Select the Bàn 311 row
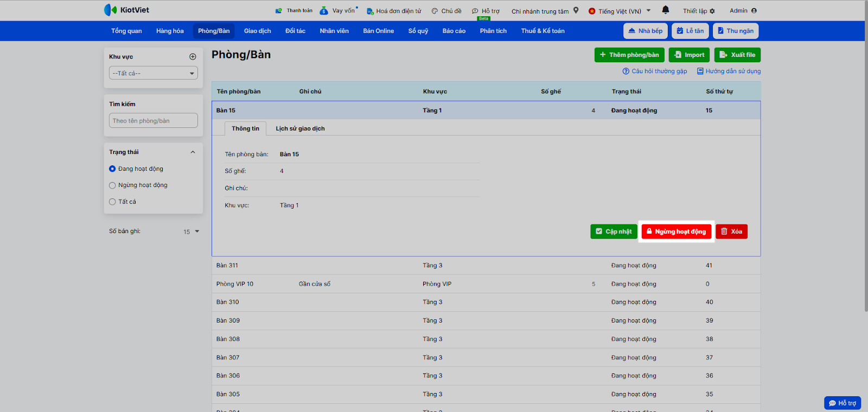This screenshot has height=412, width=868. tap(486, 266)
